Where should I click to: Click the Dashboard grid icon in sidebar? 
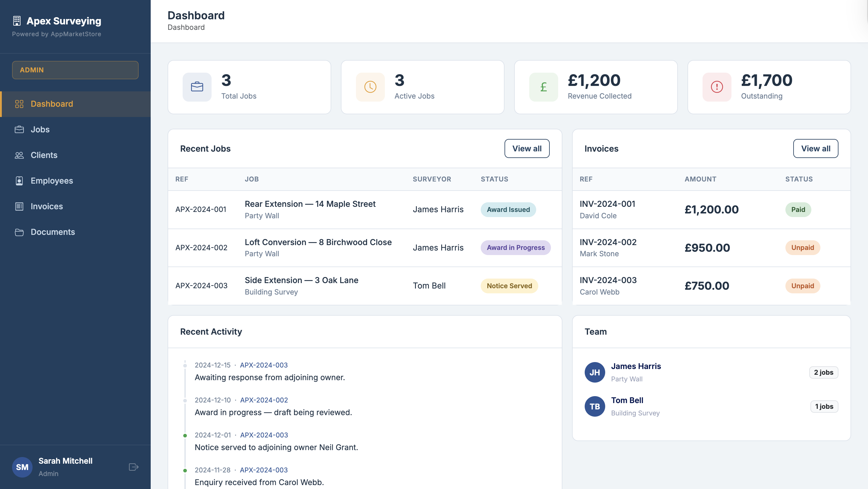[19, 104]
